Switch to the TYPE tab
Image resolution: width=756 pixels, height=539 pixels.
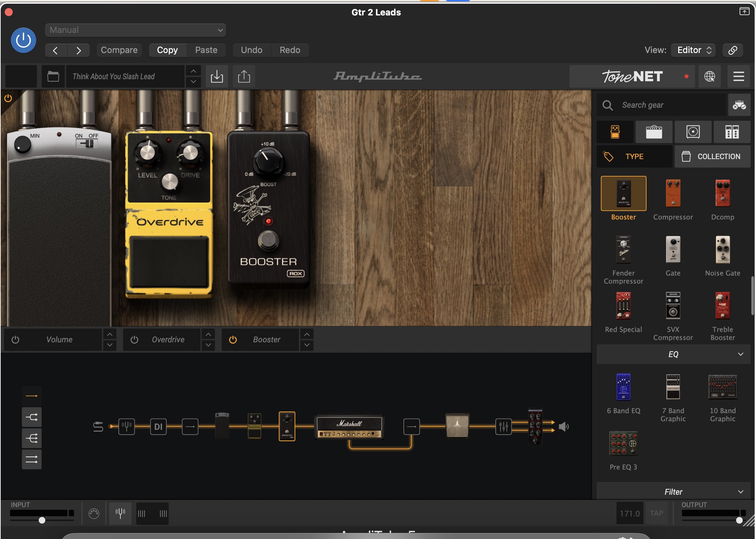click(635, 156)
